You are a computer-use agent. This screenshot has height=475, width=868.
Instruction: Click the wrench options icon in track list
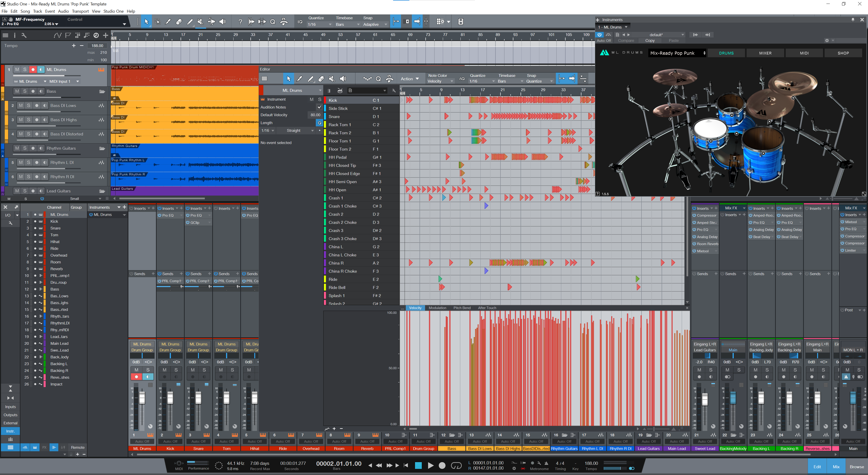pos(24,35)
